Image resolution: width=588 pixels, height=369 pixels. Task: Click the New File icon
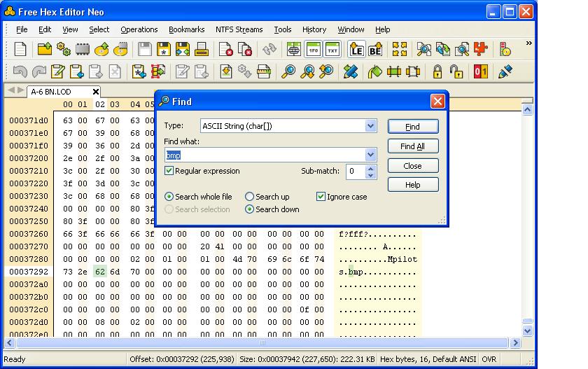20,49
